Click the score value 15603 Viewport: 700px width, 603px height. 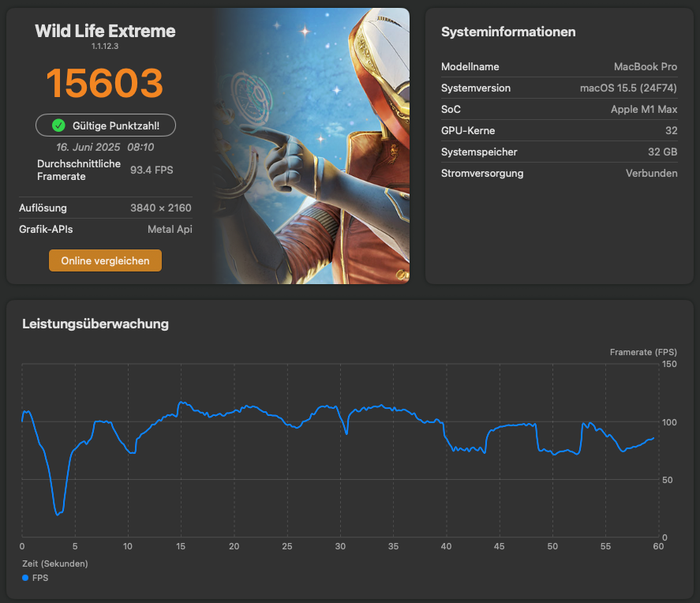pos(105,83)
